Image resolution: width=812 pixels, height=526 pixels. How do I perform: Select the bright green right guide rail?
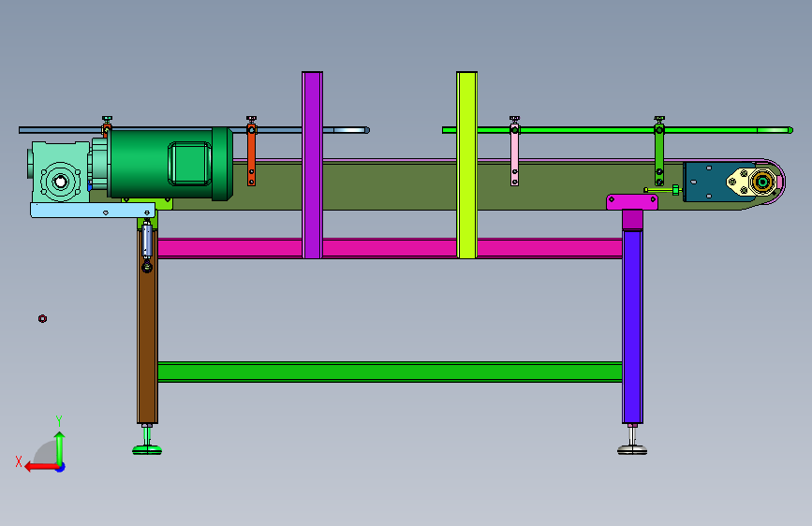pyautogui.click(x=617, y=130)
